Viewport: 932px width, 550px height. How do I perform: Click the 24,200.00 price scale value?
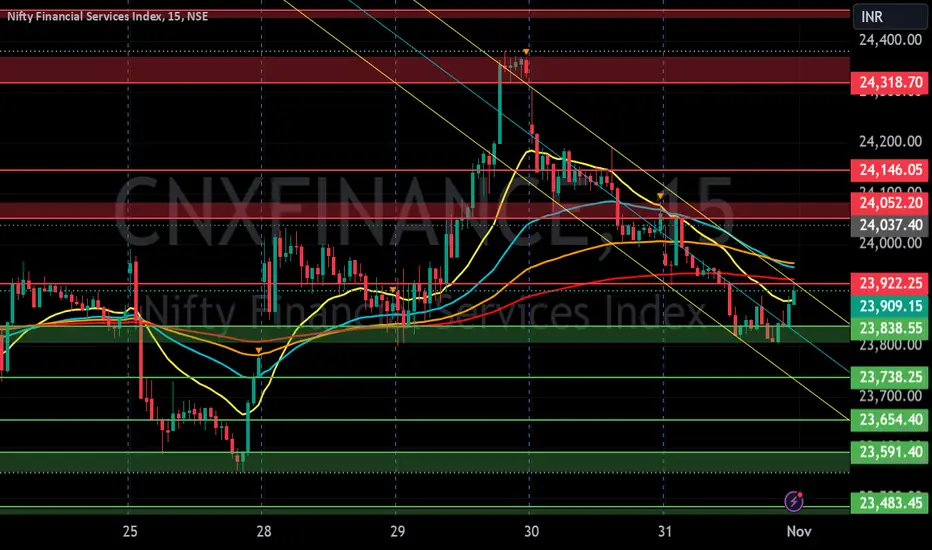890,141
